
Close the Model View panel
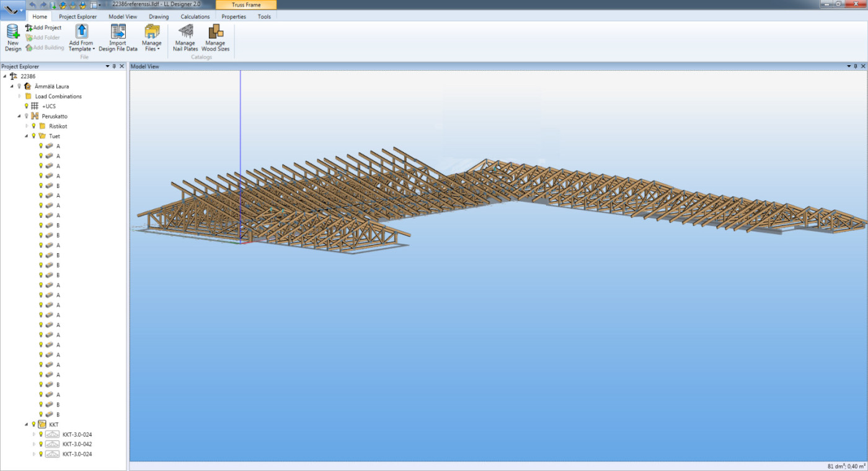[863, 66]
